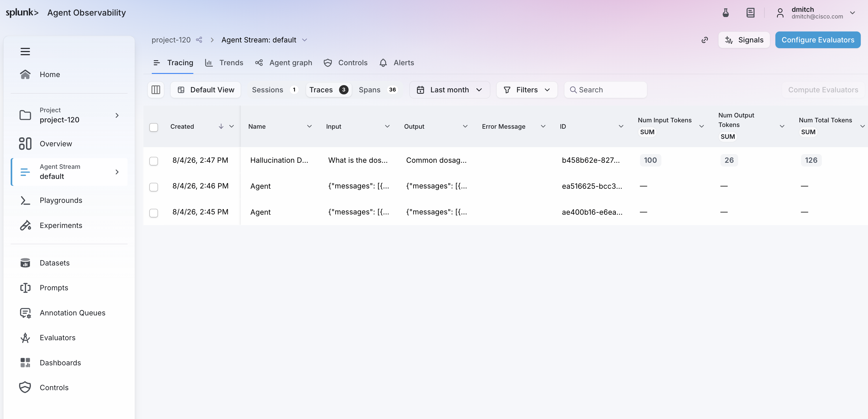
Task: Click the search magnifier icon
Action: pyautogui.click(x=573, y=90)
